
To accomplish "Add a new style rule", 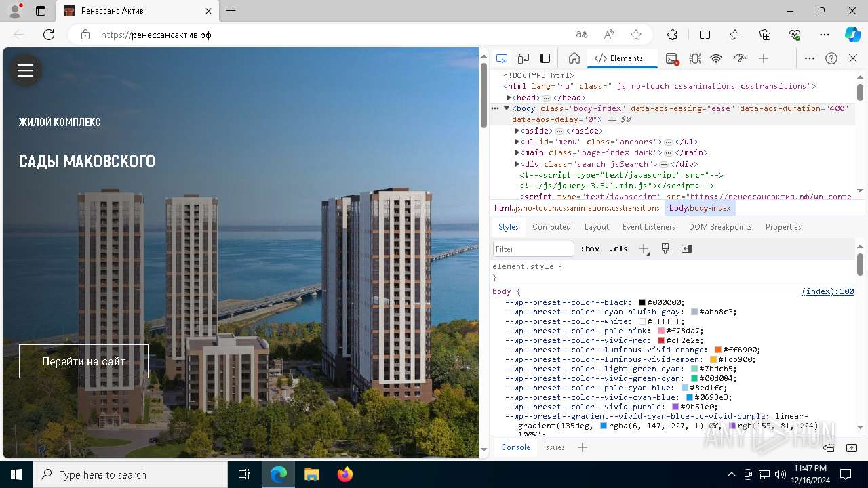I will click(644, 249).
